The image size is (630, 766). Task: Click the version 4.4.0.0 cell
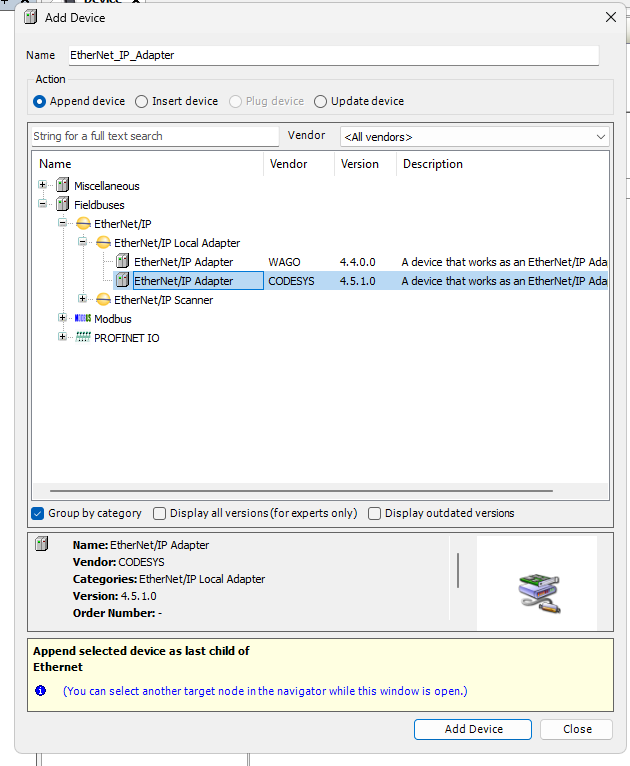(357, 262)
